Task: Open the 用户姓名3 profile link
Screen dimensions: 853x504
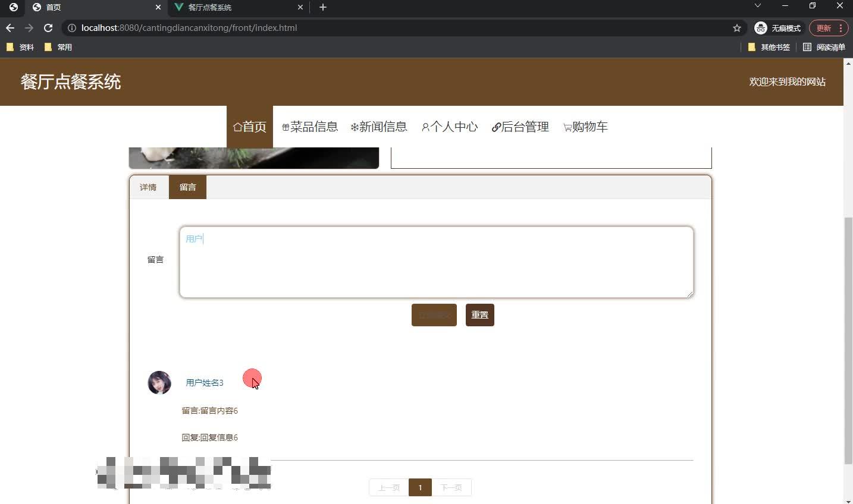Action: click(204, 383)
